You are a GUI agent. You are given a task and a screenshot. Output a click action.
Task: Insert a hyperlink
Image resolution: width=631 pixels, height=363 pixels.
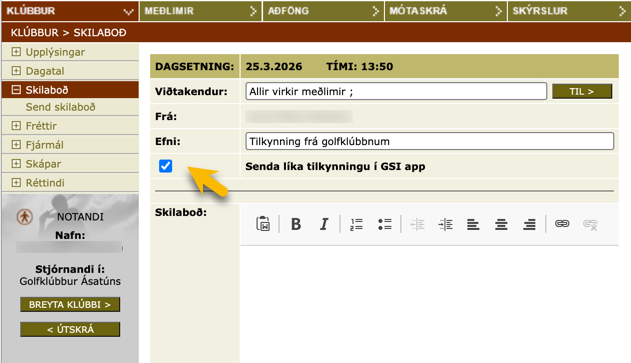click(x=562, y=223)
